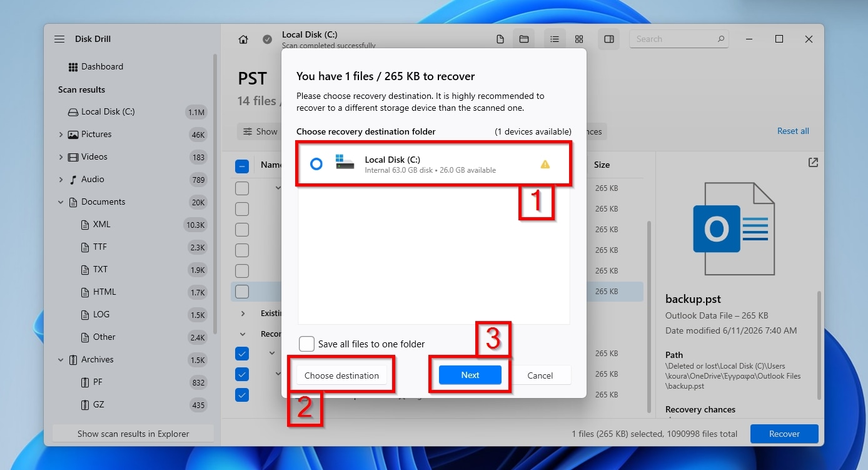Click Show scan results in Explorer
The width and height of the screenshot is (868, 470).
[133, 434]
